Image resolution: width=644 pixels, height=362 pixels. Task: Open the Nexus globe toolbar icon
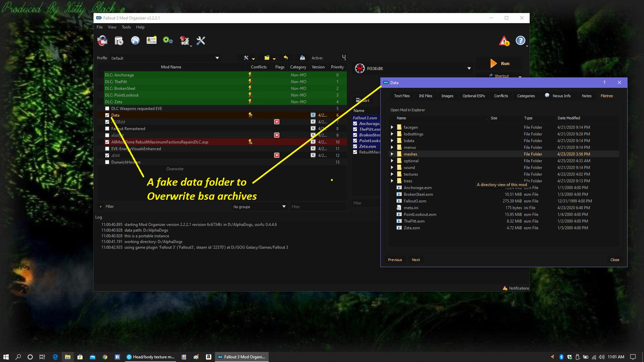tap(135, 41)
